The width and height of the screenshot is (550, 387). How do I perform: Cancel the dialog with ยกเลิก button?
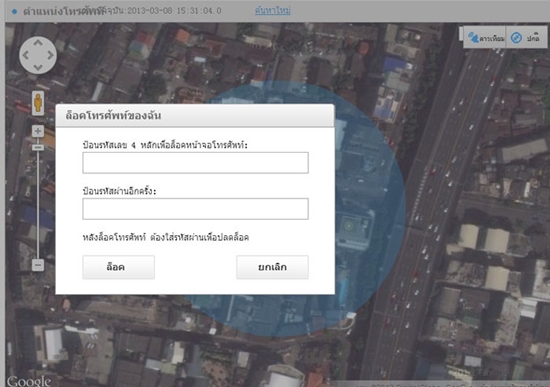click(x=273, y=267)
